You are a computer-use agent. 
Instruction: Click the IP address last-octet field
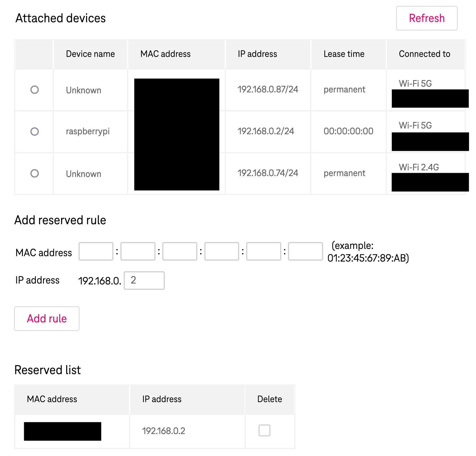click(144, 281)
